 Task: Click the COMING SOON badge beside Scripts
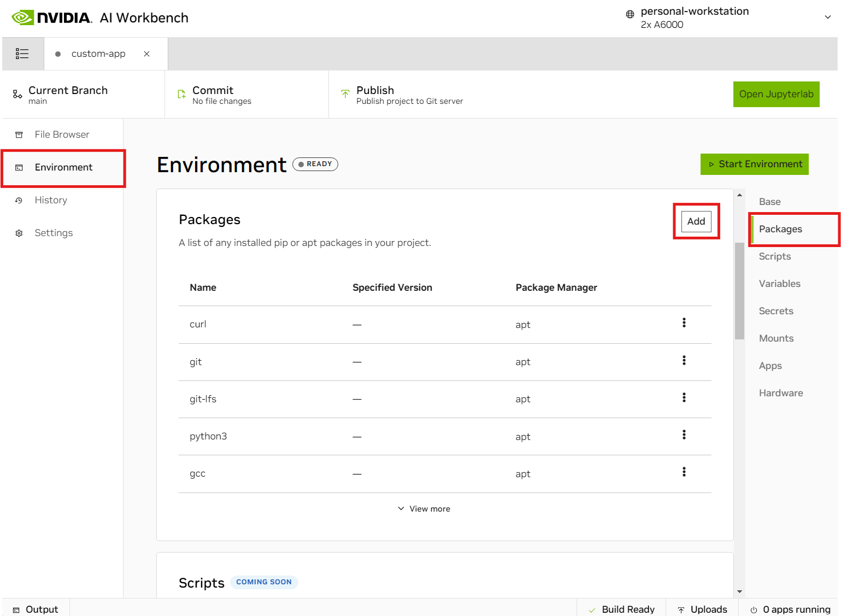[x=264, y=582]
